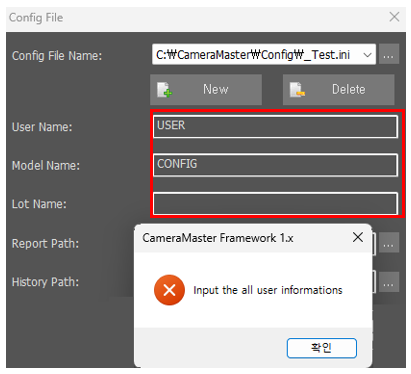
Task: Click the 'Lot Name:' label
Action: tap(39, 204)
